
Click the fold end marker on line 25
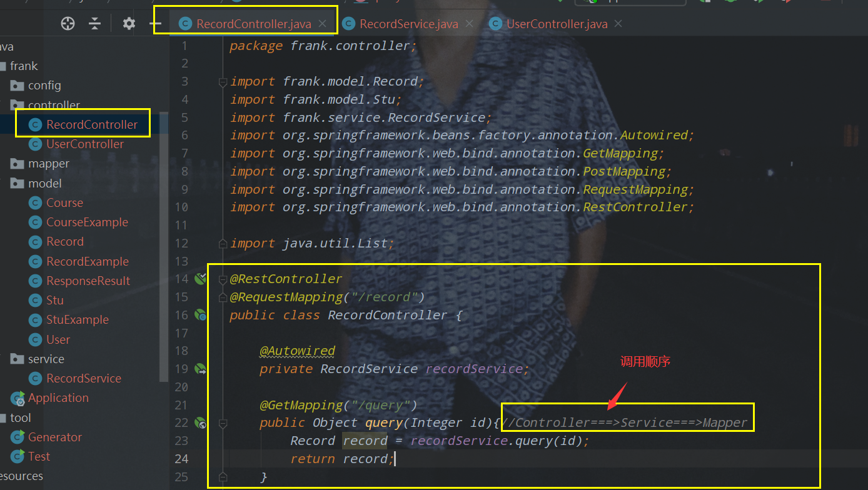(223, 477)
